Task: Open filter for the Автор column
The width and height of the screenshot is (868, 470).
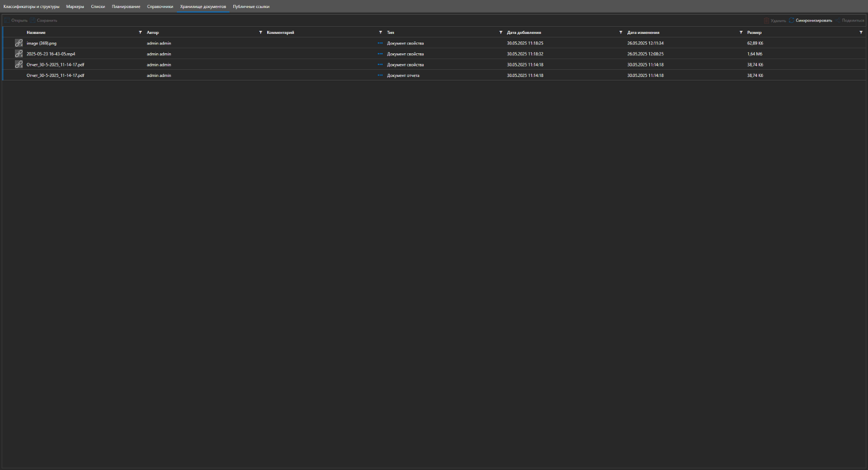Action: (x=260, y=32)
